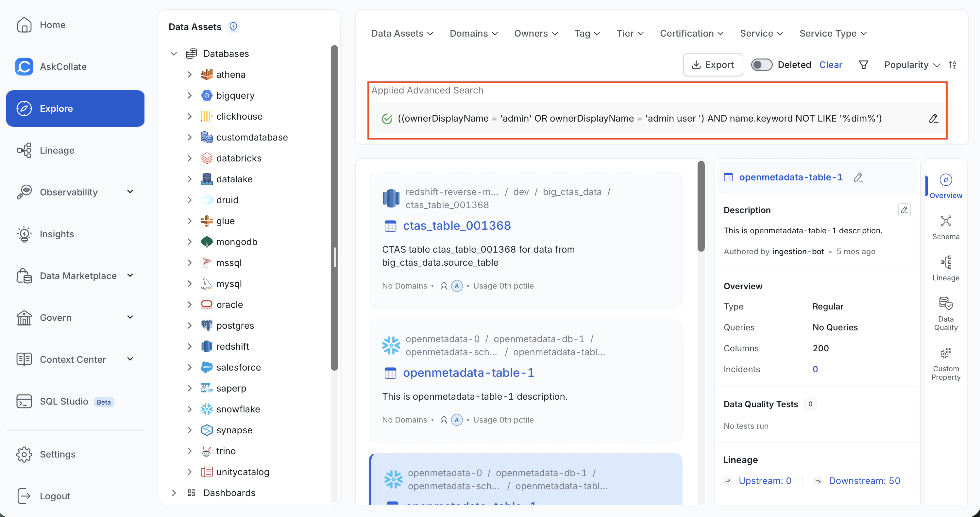This screenshot has width=980, height=517.
Task: Open the Home page icon
Action: coord(24,25)
